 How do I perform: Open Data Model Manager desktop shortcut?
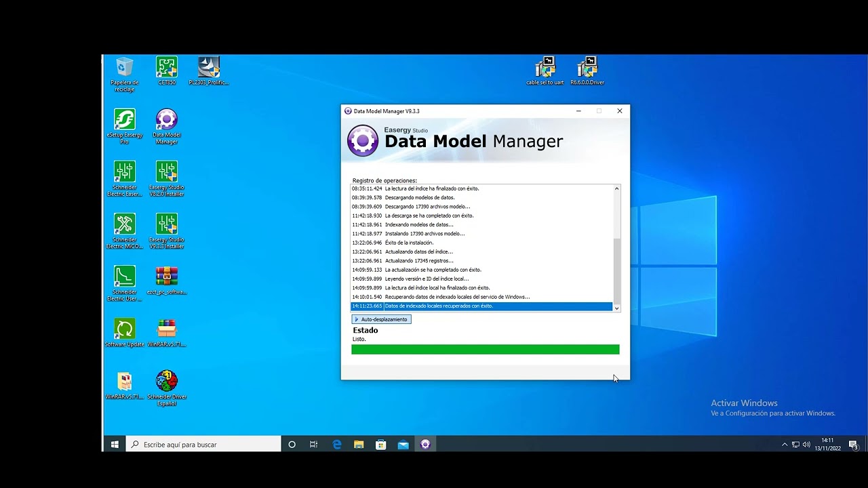coord(167,126)
